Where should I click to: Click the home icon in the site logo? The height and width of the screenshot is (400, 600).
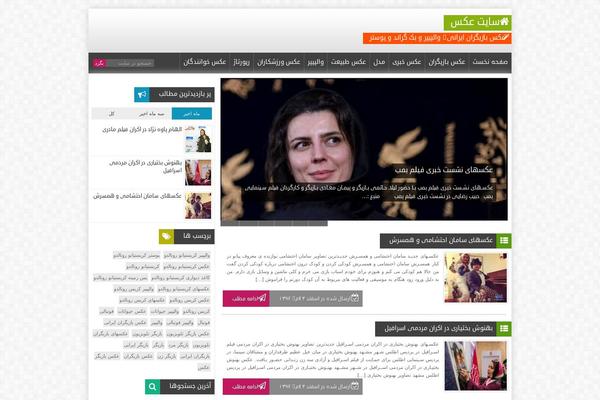504,21
